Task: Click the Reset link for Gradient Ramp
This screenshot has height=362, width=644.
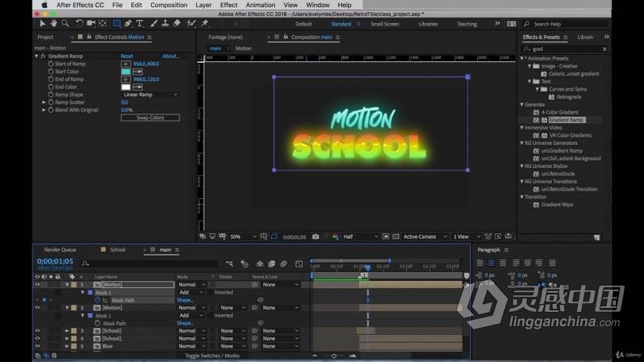Action: click(126, 56)
